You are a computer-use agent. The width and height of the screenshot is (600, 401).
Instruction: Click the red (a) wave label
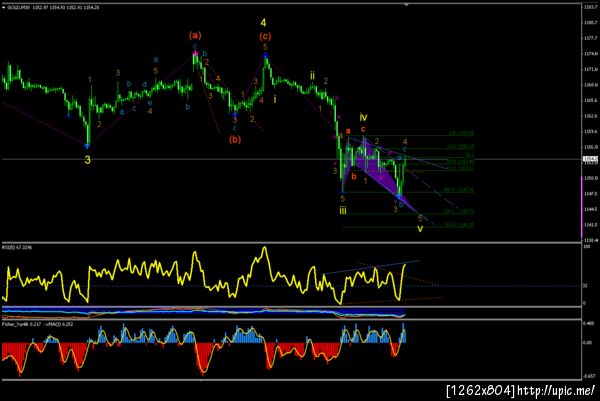coord(195,36)
